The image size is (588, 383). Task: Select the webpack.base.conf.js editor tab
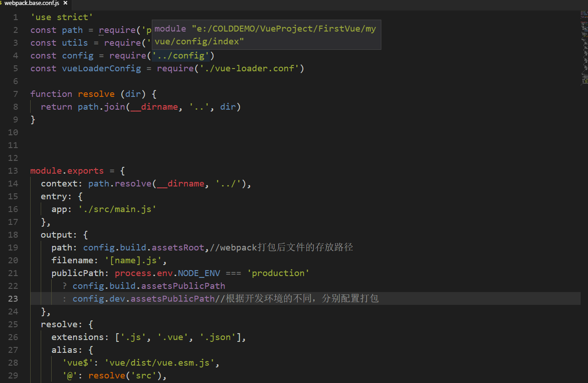click(35, 3)
